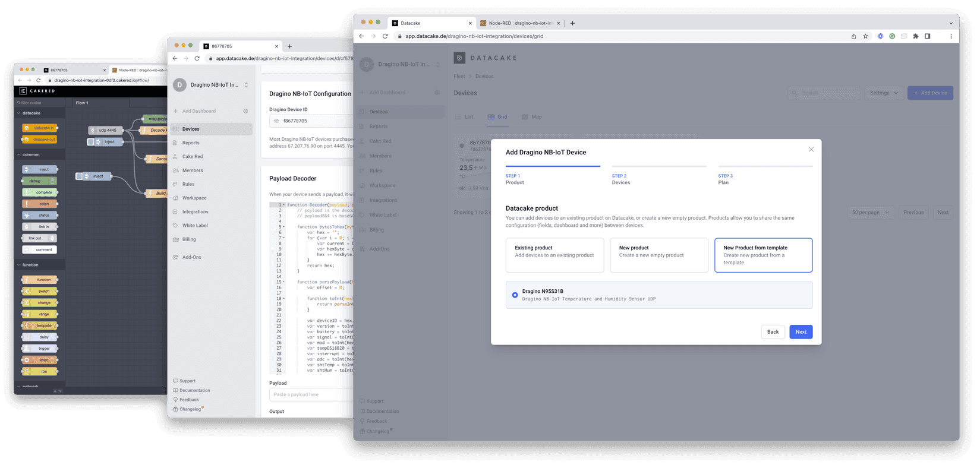Open Devices in middle window sidebar
This screenshot has width=980, height=468.
[x=212, y=129]
